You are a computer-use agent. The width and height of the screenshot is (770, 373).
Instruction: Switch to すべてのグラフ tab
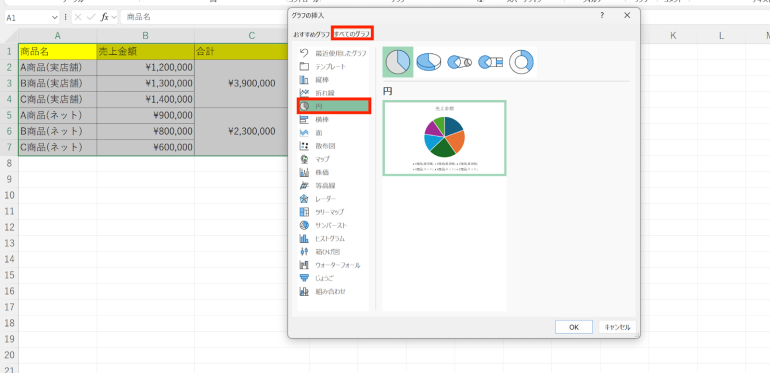[x=352, y=34]
